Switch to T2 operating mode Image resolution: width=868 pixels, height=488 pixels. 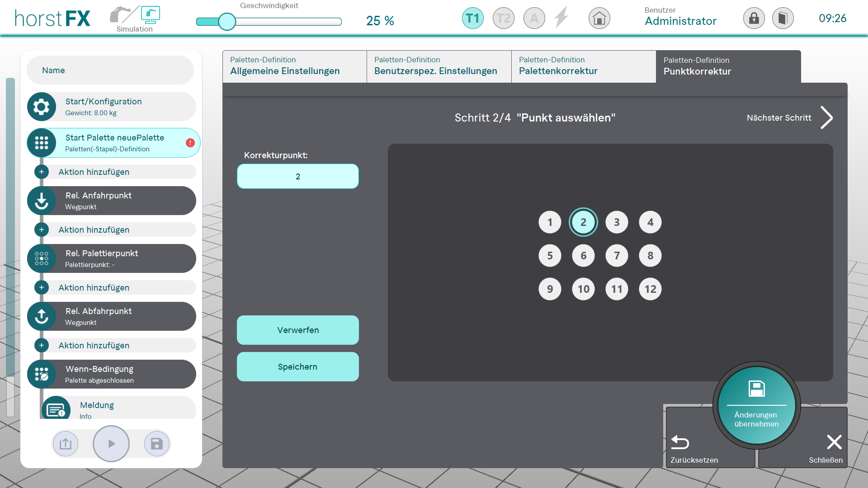tap(503, 19)
